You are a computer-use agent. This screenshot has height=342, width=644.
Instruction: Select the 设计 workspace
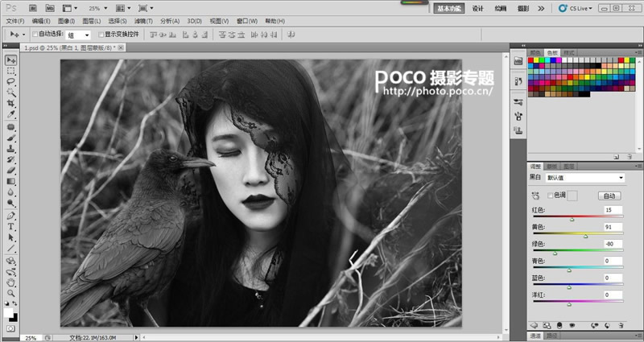[477, 9]
